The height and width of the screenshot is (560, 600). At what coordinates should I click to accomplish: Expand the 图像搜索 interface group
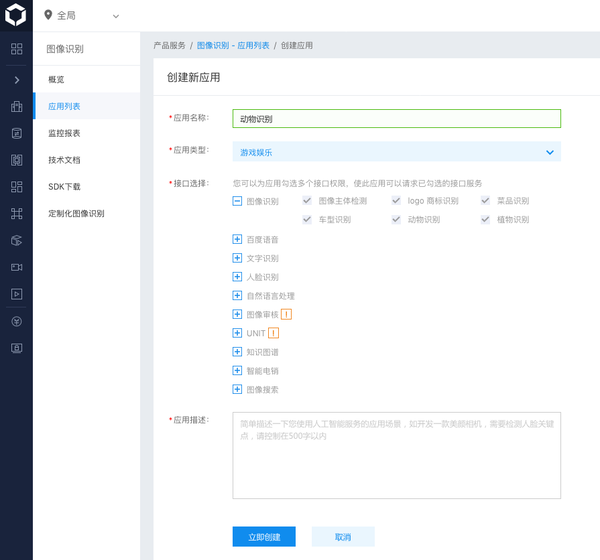[237, 389]
